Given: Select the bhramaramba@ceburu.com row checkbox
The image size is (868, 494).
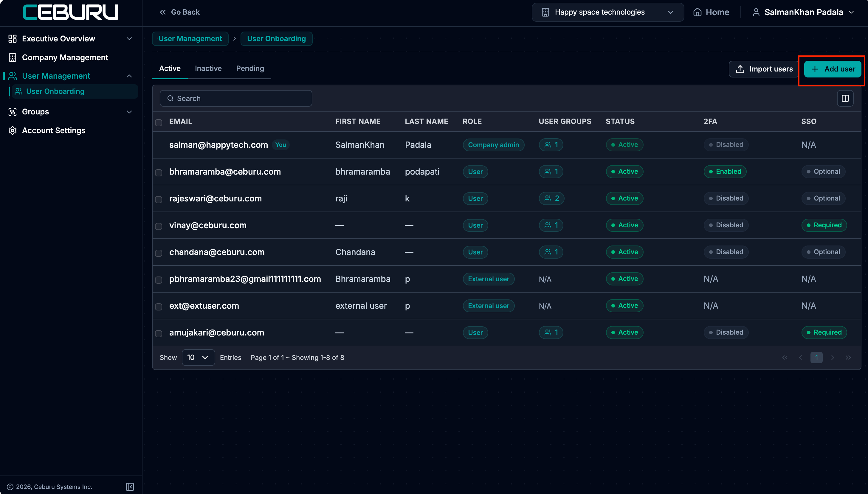Looking at the screenshot, I should tap(159, 173).
